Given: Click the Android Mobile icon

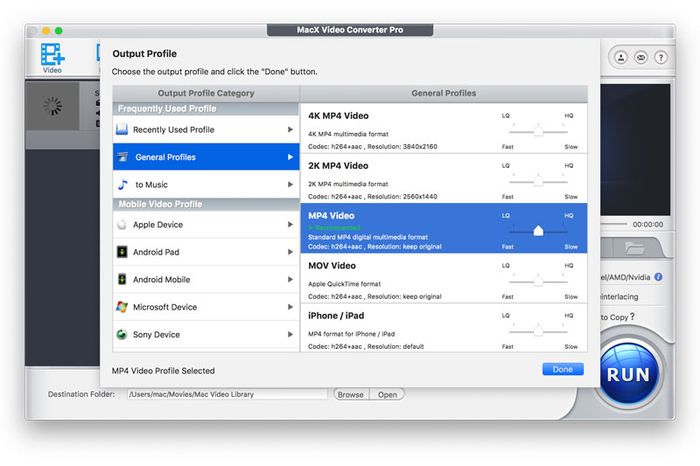Looking at the screenshot, I should click(x=122, y=279).
